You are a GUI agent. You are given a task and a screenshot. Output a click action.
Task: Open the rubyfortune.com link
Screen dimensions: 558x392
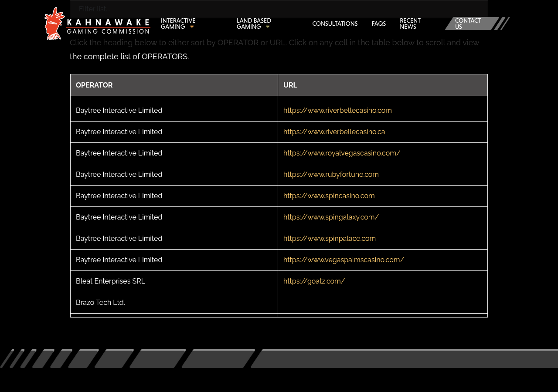point(331,175)
